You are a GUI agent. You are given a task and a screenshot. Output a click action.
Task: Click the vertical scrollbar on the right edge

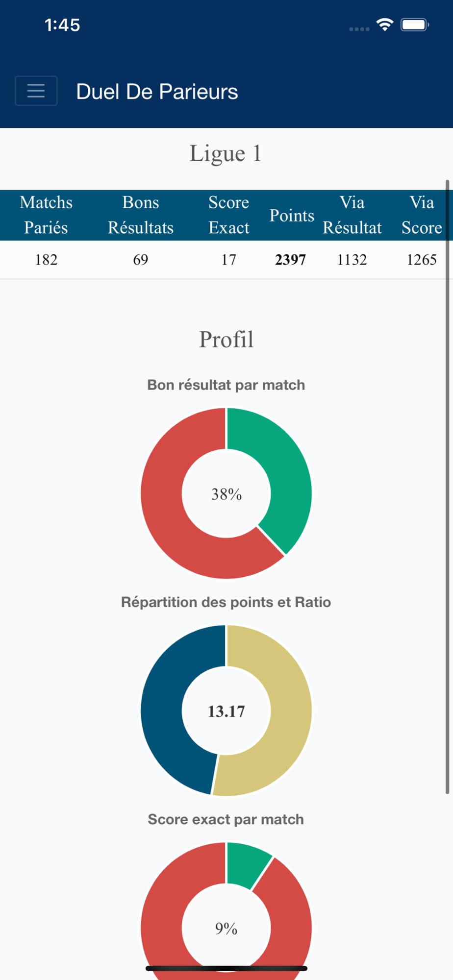(x=447, y=487)
